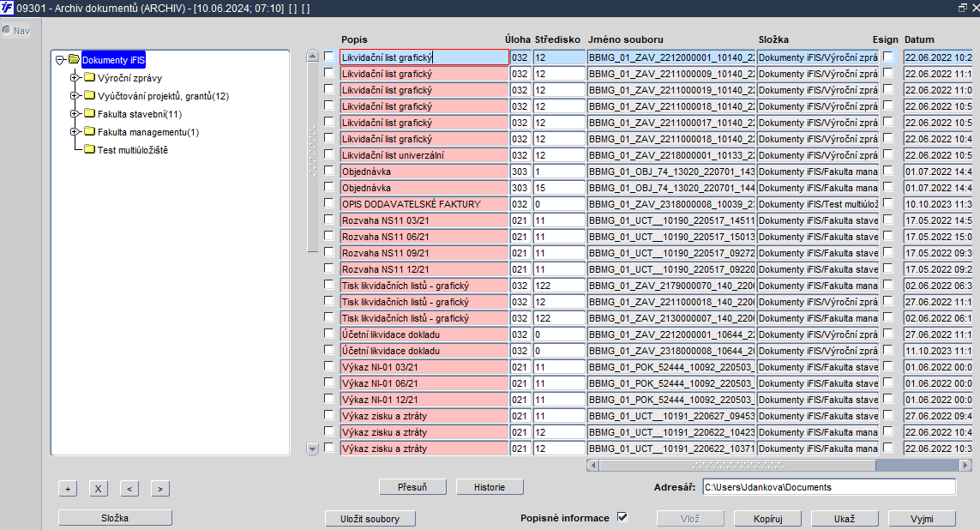The image size is (980, 530).
Task: Toggle the Popisné informace checkbox
Action: (x=622, y=517)
